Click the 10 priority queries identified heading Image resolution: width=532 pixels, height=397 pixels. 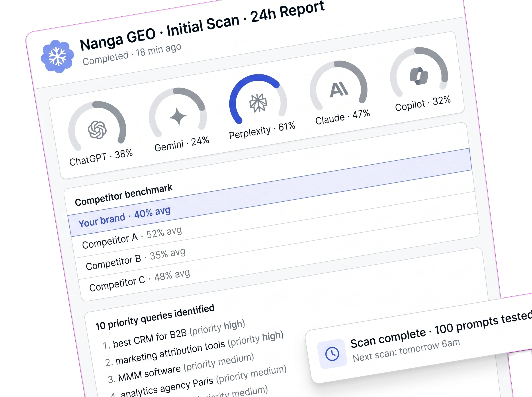click(155, 317)
